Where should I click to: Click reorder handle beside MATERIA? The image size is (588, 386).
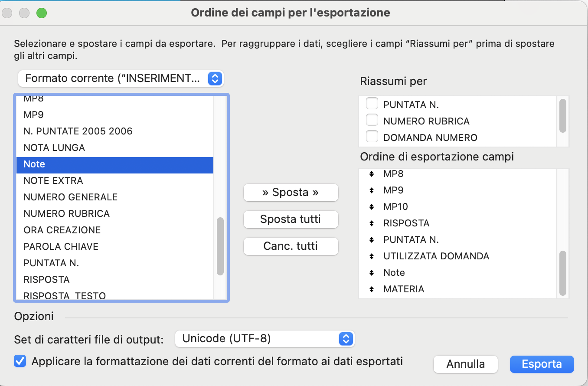tap(372, 289)
